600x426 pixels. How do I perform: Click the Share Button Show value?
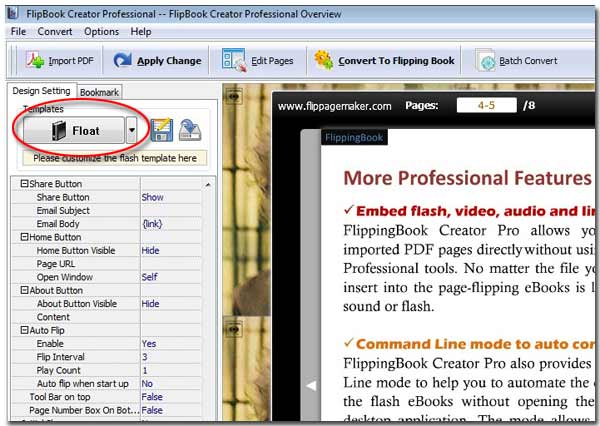pos(152,197)
